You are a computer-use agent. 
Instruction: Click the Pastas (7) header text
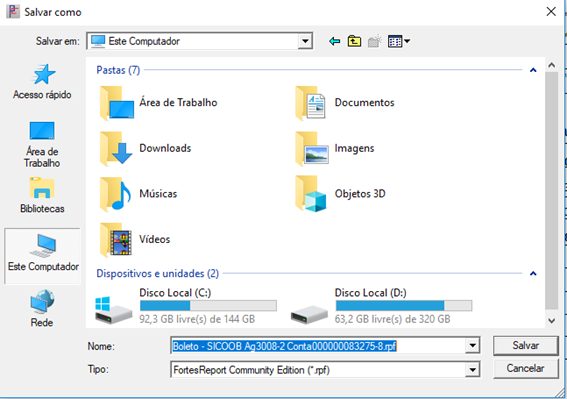pyautogui.click(x=118, y=70)
